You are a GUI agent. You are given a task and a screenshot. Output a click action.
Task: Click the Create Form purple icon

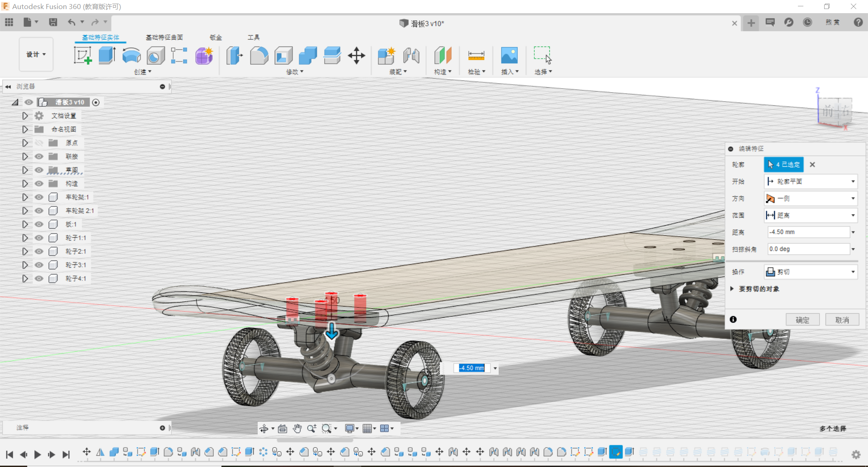204,56
